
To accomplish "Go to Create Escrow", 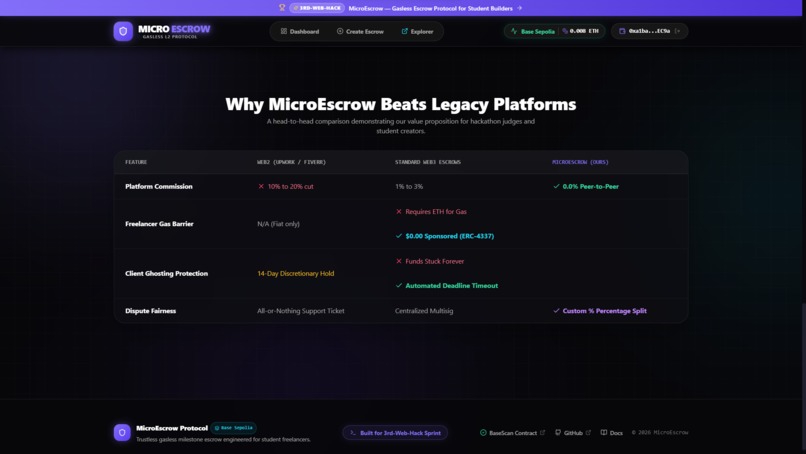I will pos(360,31).
